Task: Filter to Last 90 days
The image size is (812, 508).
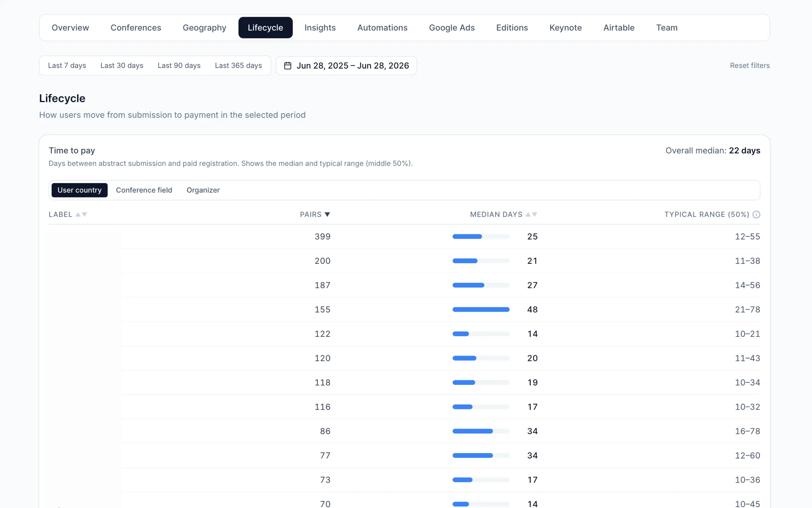Action: 179,65
